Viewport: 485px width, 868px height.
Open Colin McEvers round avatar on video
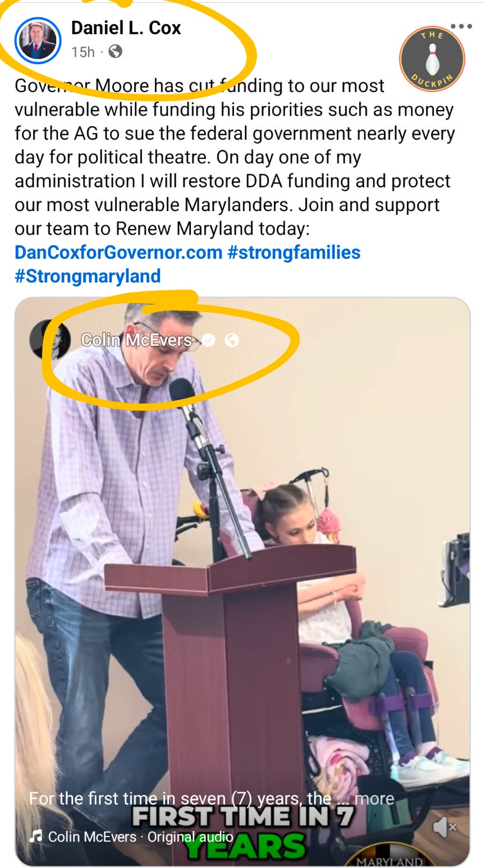(x=50, y=340)
